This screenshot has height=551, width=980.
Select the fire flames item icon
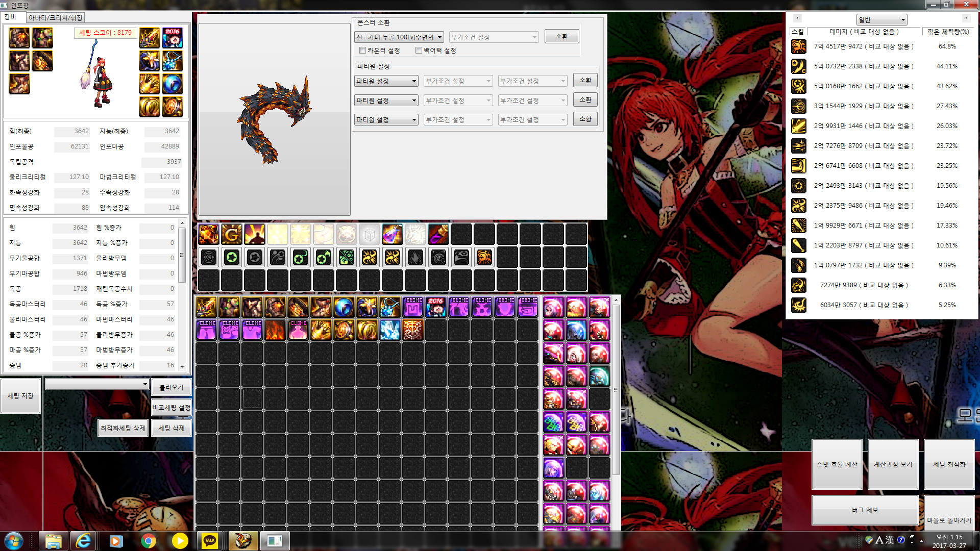[275, 331]
